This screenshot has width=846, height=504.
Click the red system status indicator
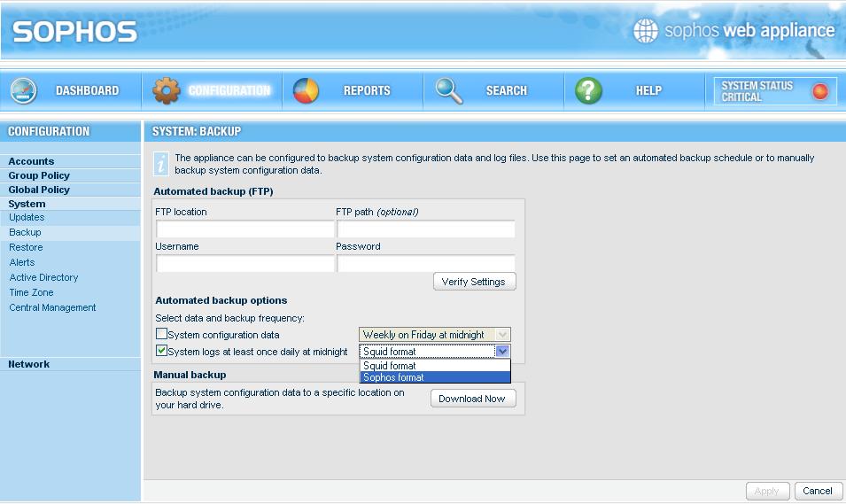click(x=820, y=91)
